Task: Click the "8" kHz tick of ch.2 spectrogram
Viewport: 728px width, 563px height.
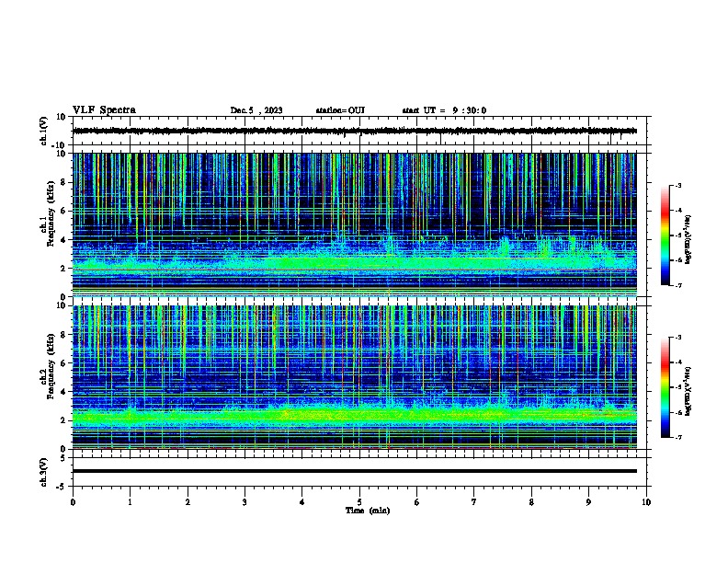Action: point(63,335)
